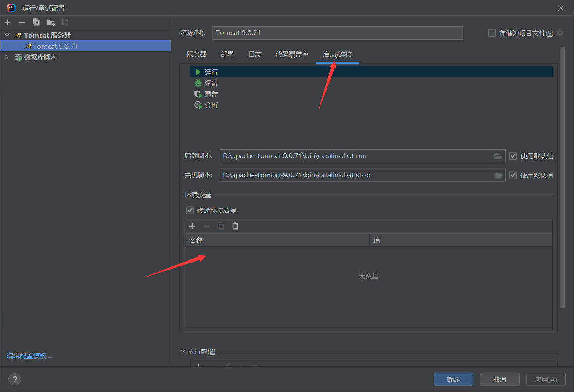Add an environment variable with plus icon
Screen dimensions: 574x392
pyautogui.click(x=192, y=226)
